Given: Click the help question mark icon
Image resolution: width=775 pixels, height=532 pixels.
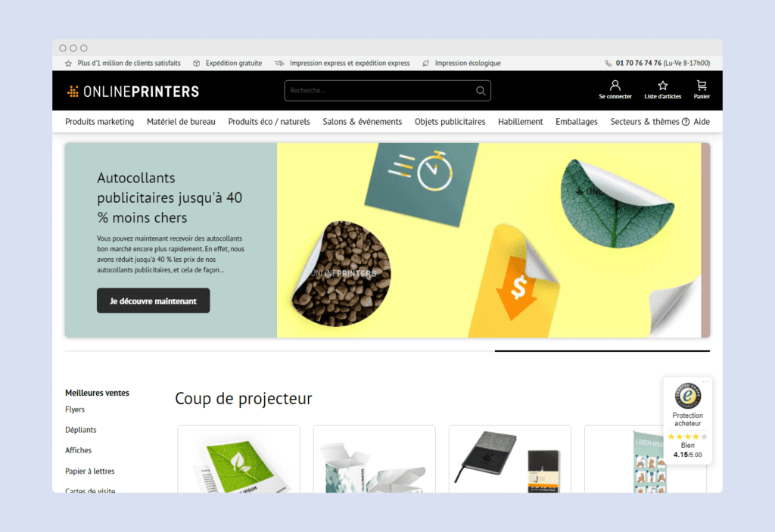Looking at the screenshot, I should tap(686, 122).
